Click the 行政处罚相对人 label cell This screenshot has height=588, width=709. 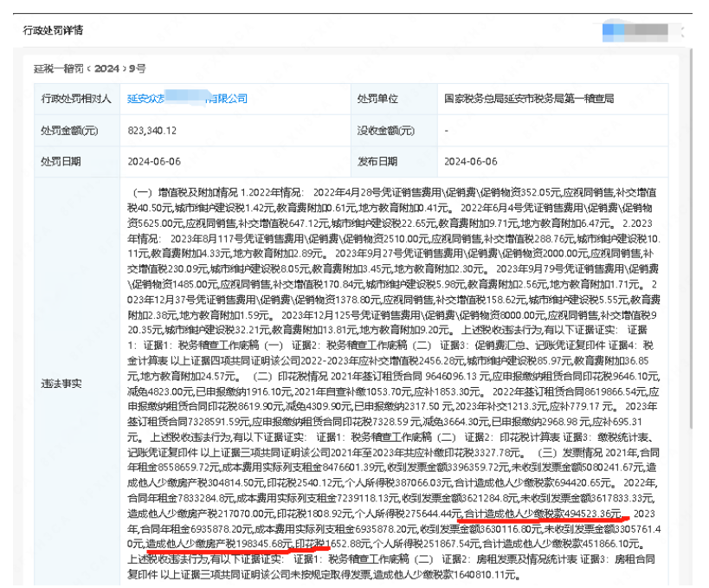tap(77, 99)
